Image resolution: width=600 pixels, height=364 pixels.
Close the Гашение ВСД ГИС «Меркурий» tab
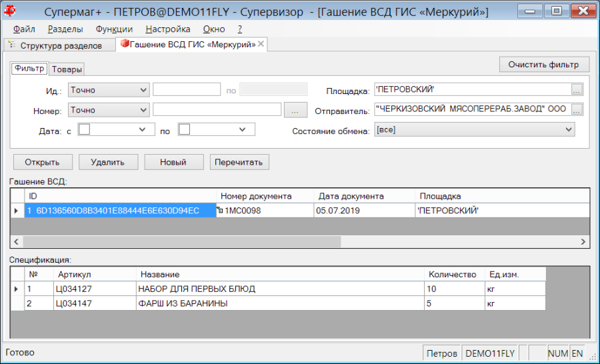(x=261, y=44)
